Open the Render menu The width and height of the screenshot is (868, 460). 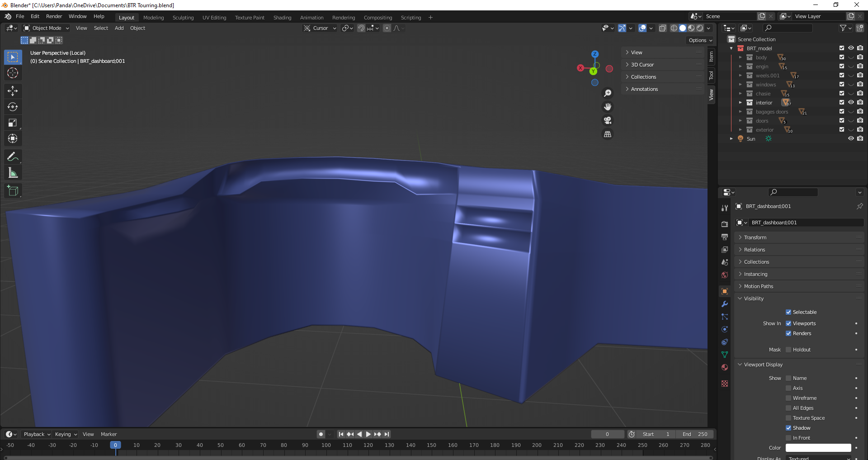54,16
